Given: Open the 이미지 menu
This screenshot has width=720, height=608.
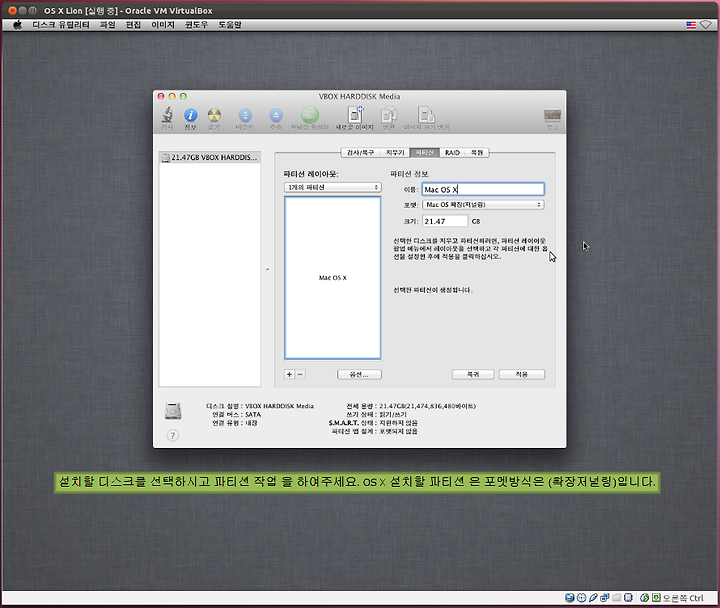Looking at the screenshot, I should (x=163, y=25).
